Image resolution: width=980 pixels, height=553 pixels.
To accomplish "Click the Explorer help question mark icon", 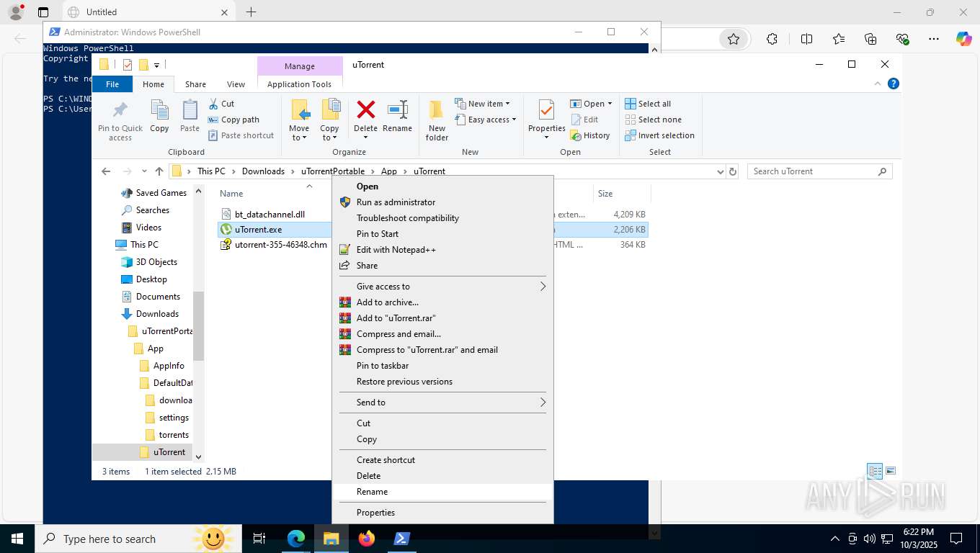I will [x=894, y=84].
